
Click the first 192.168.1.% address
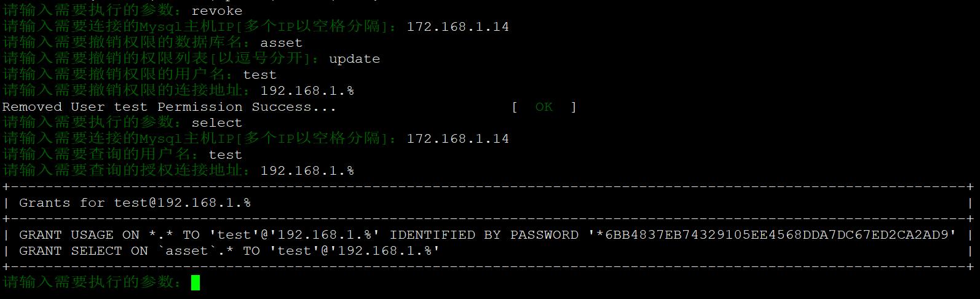(x=307, y=91)
